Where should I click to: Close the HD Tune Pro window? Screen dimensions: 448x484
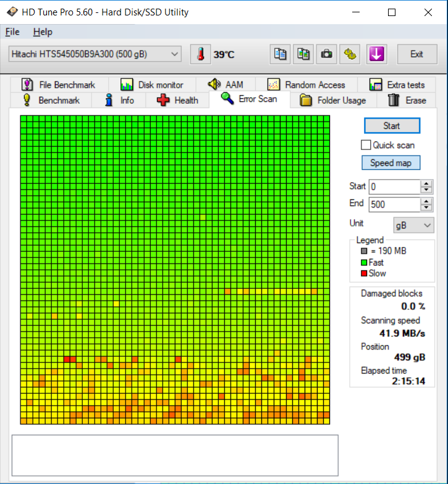[x=428, y=12]
